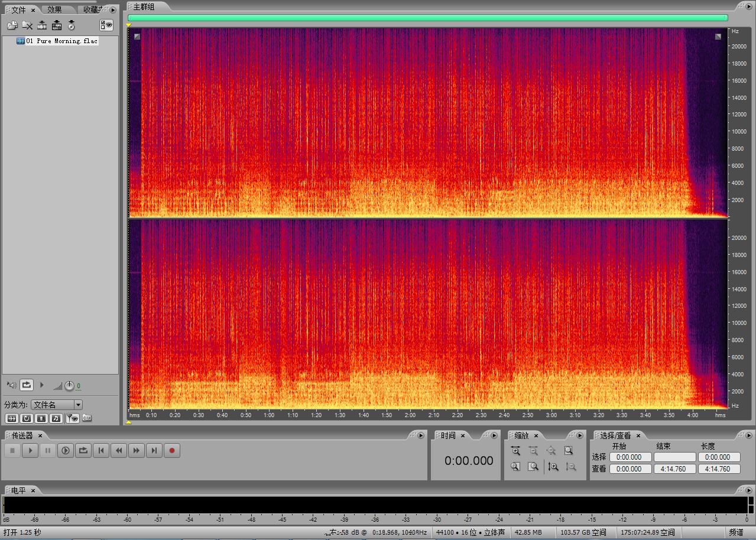Toggle the preview auto-play speaker icon
This screenshot has height=540, width=756.
(12, 385)
